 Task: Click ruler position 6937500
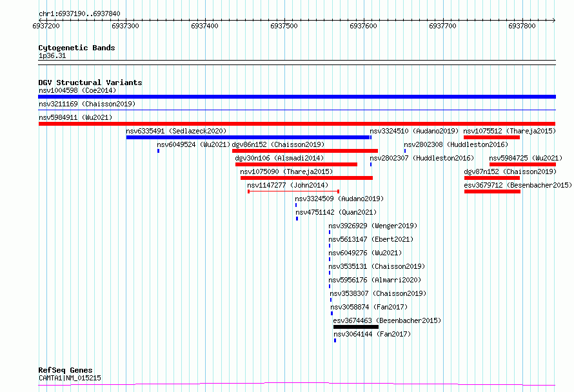(284, 26)
